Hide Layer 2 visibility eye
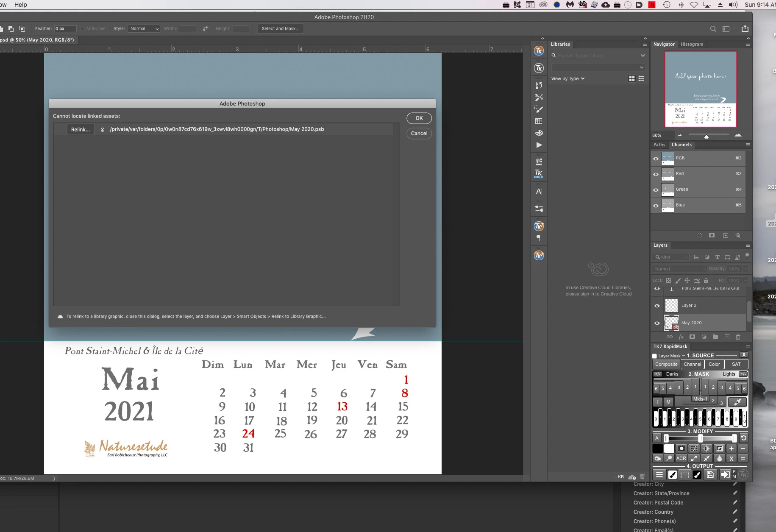The image size is (776, 532). click(657, 306)
